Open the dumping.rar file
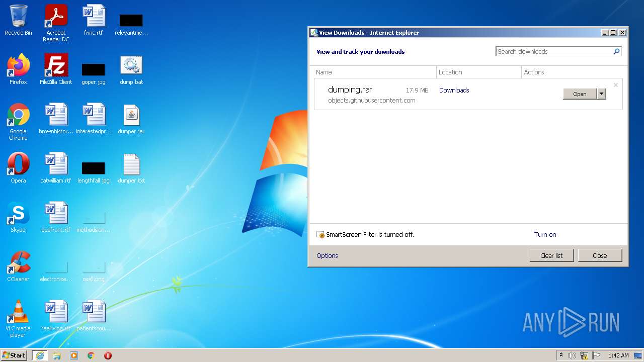The width and height of the screenshot is (644, 362). pos(580,94)
